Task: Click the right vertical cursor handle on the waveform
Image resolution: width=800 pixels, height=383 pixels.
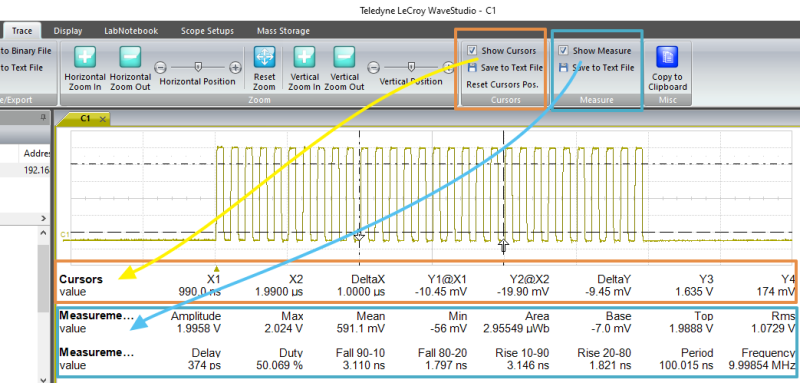Action: (x=504, y=246)
